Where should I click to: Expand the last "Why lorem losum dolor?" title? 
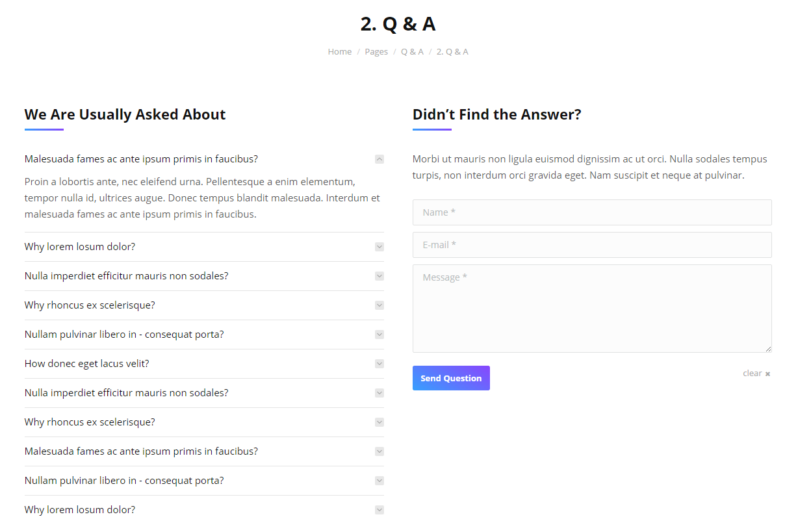(80, 510)
